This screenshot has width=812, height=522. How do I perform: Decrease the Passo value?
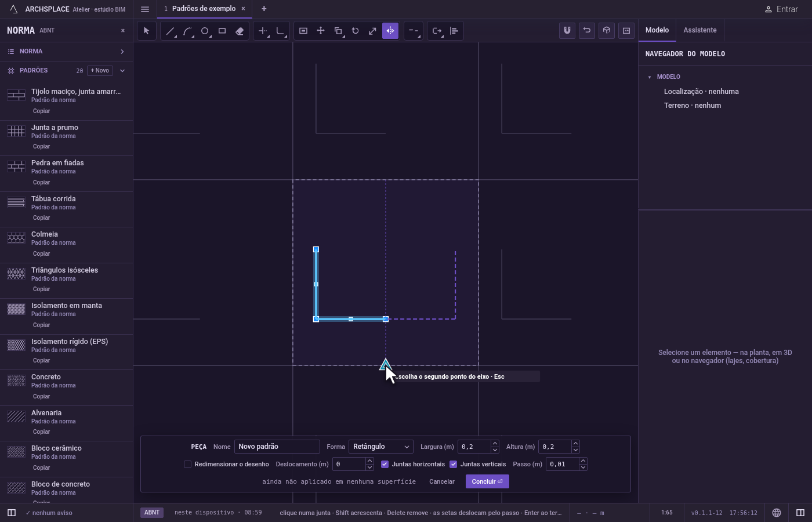[583, 467]
